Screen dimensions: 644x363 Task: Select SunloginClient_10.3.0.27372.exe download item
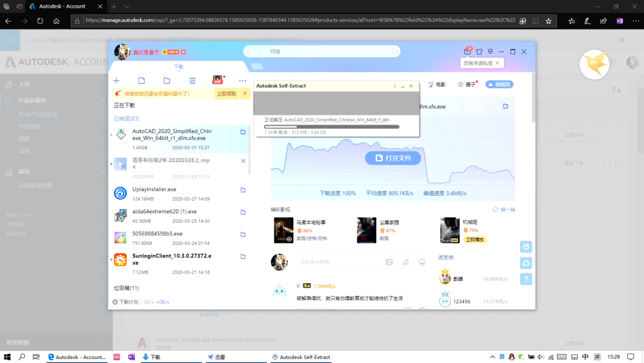point(179,263)
